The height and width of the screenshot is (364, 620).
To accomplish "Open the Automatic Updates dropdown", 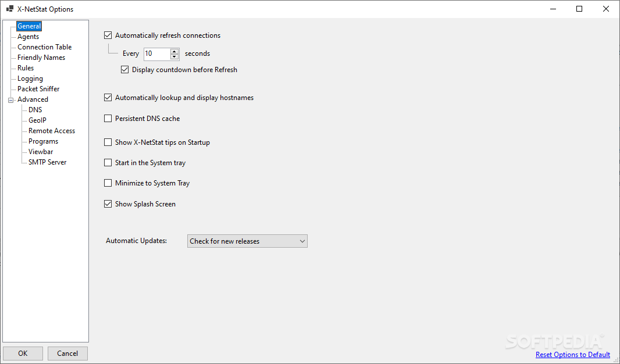I will [x=247, y=241].
